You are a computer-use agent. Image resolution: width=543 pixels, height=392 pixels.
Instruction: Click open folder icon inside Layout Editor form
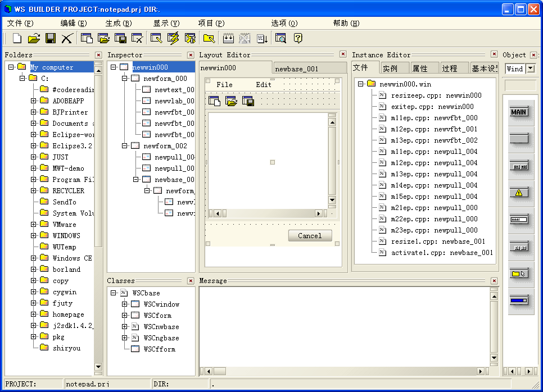[x=232, y=101]
